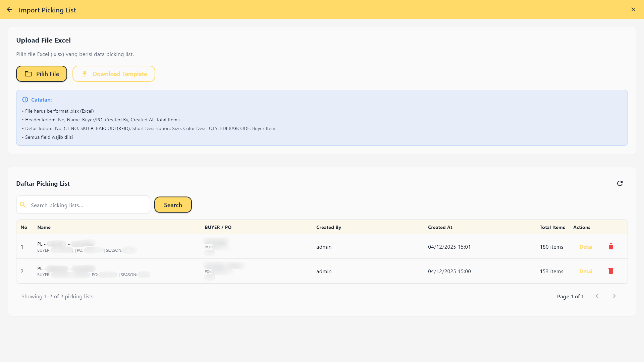The height and width of the screenshot is (362, 644).
Task: Delete the first picking list with trash icon
Action: [x=611, y=246]
